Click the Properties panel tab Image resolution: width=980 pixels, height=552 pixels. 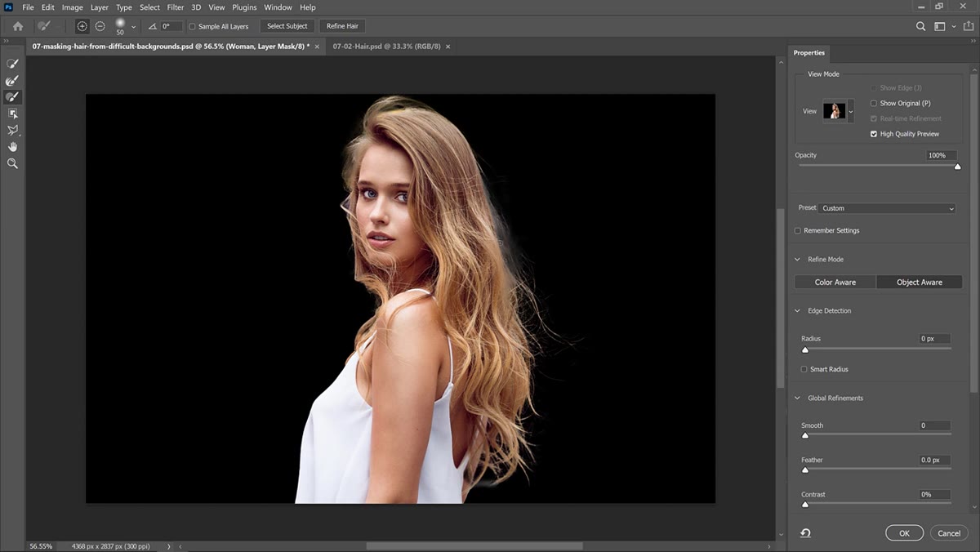pyautogui.click(x=809, y=53)
